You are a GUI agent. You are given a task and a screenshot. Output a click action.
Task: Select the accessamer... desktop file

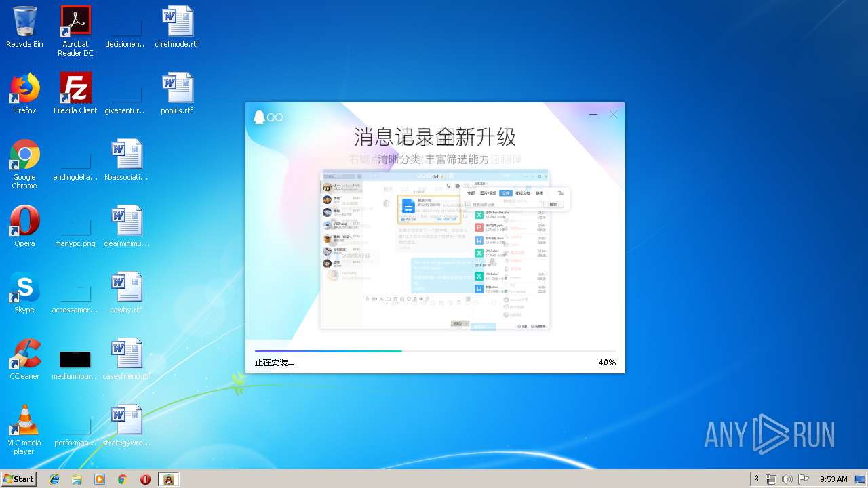coord(75,298)
